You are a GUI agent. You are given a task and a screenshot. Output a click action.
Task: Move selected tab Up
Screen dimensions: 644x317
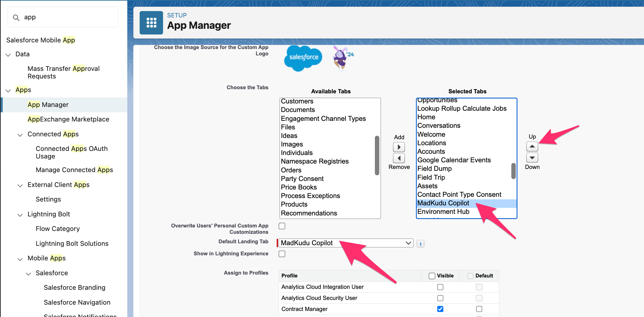click(x=532, y=146)
